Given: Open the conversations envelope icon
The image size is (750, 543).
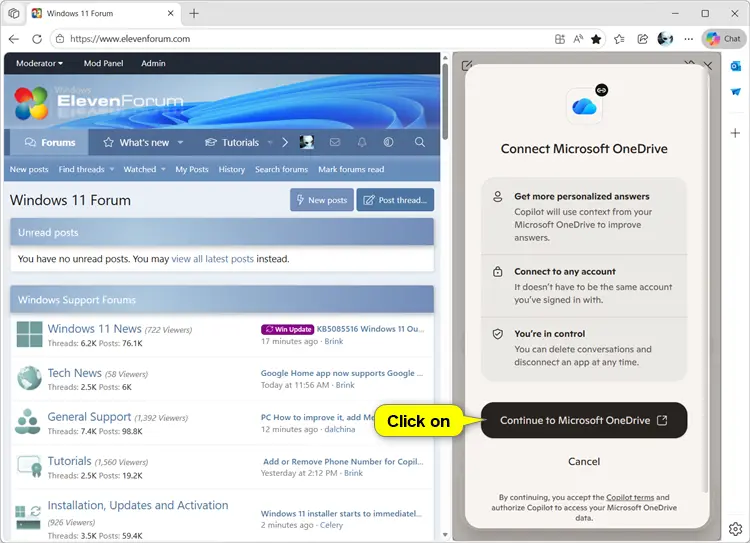Looking at the screenshot, I should tap(335, 142).
